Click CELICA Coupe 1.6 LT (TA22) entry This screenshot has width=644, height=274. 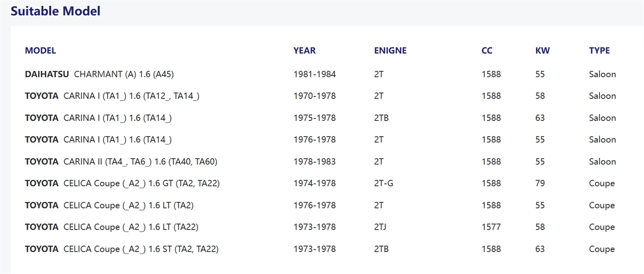[111, 227]
